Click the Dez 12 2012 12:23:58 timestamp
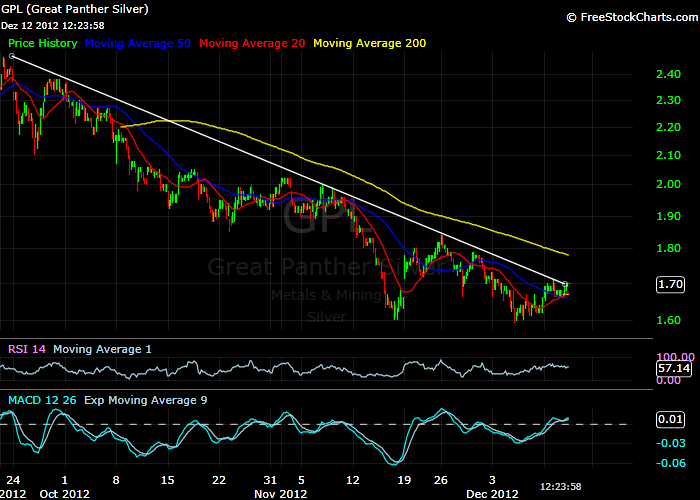The image size is (700, 500). tap(53, 26)
